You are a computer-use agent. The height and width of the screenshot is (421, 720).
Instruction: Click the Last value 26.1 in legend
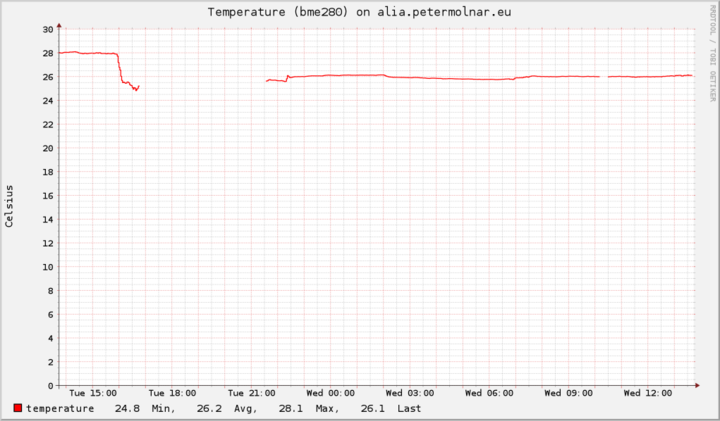point(372,408)
